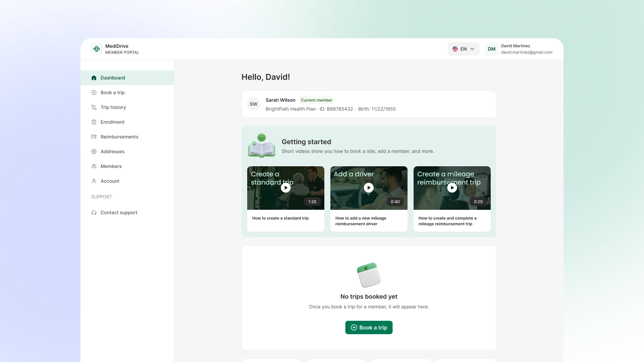Click the 'Hello, David!' heading
Image resolution: width=644 pixels, height=362 pixels.
coord(266,77)
